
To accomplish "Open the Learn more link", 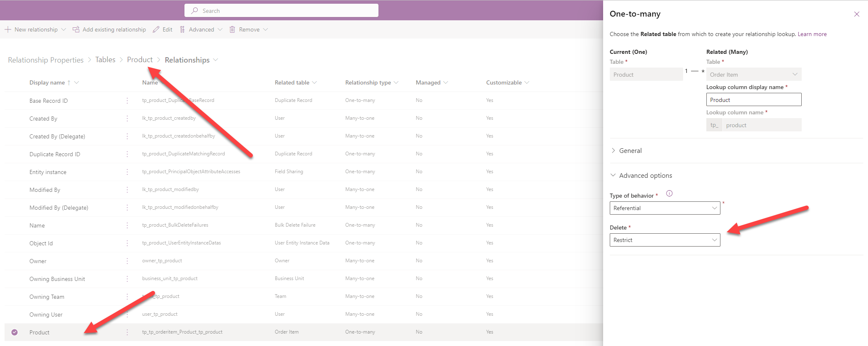I will 812,34.
